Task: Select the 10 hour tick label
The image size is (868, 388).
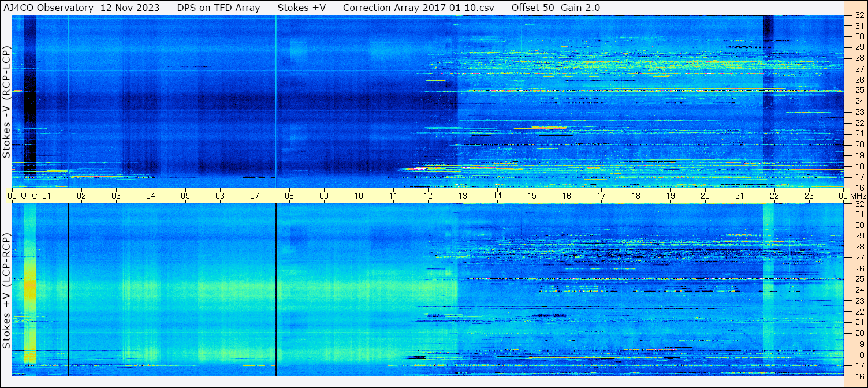Action: 359,196
